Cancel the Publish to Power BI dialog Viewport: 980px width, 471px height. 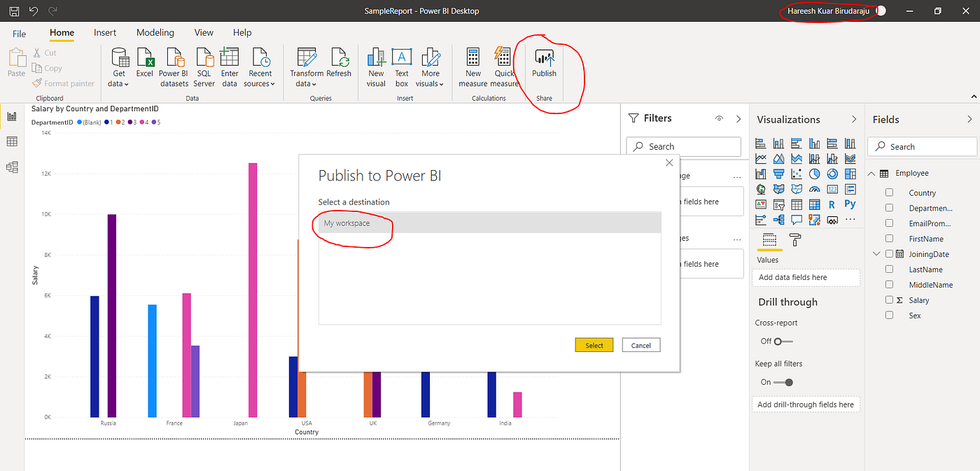point(640,344)
